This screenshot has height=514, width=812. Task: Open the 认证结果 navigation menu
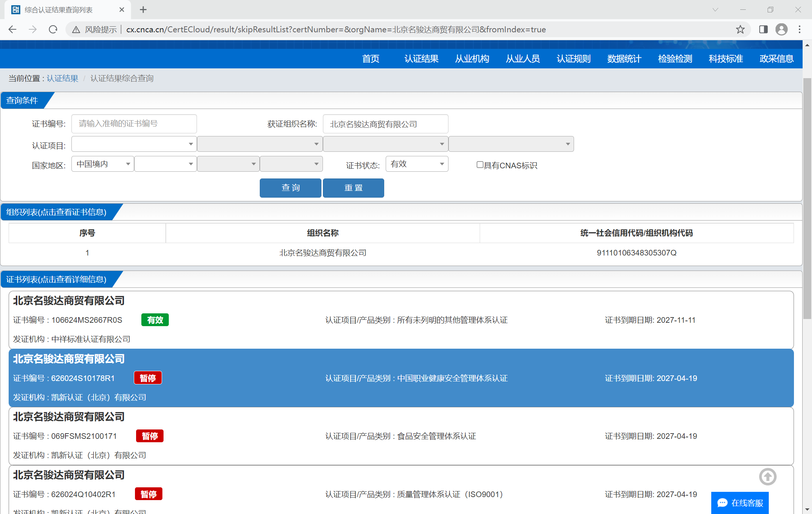pos(421,59)
